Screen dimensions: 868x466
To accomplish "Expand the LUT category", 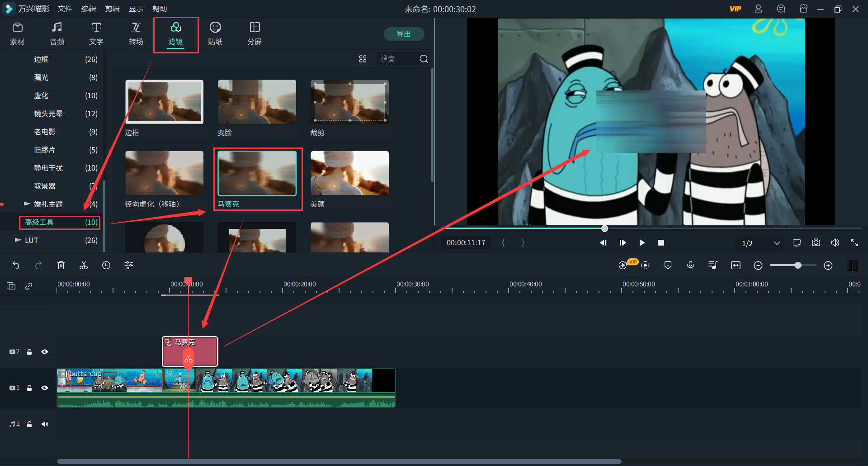I will coord(18,240).
